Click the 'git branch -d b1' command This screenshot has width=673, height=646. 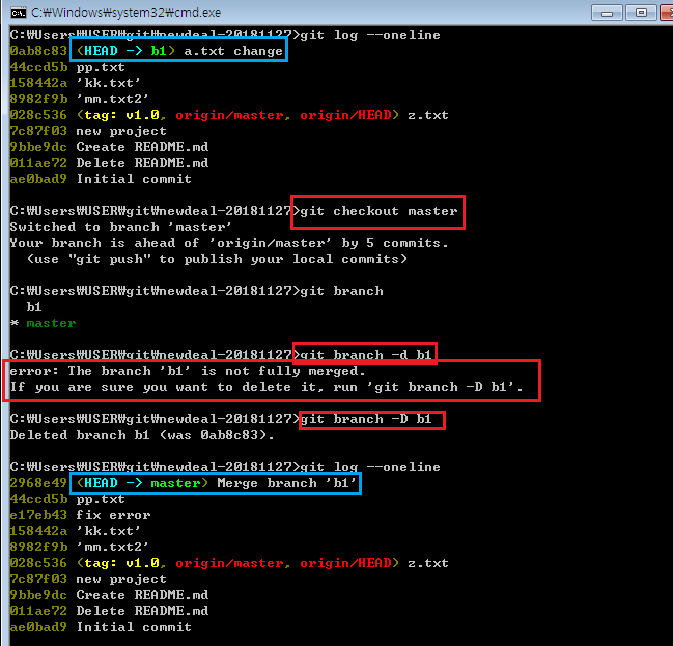click(x=366, y=355)
